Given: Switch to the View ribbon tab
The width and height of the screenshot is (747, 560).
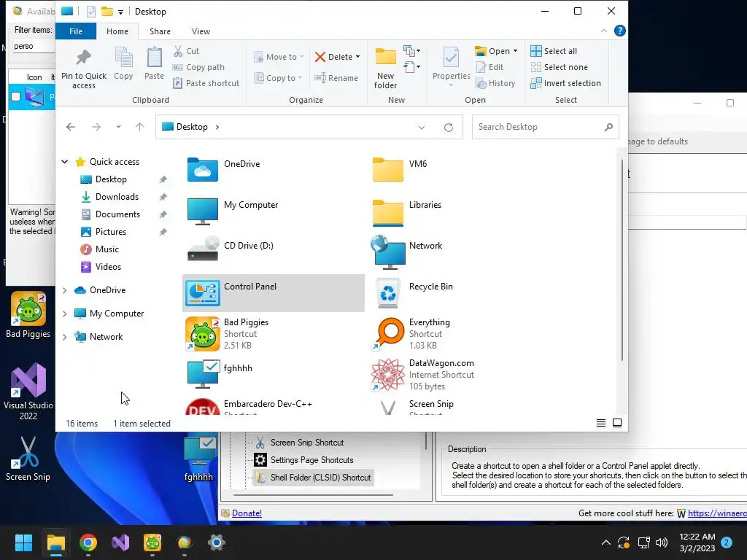Looking at the screenshot, I should click(201, 31).
